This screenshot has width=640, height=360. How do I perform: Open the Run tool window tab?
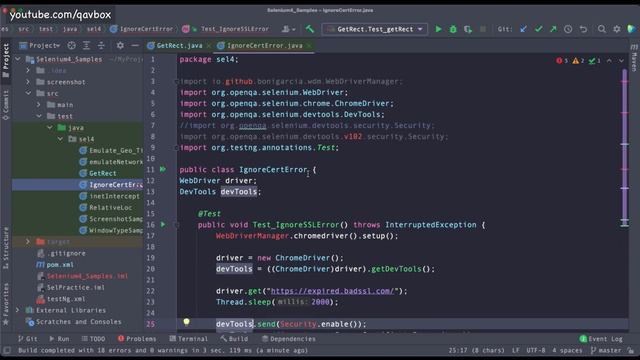point(59,339)
